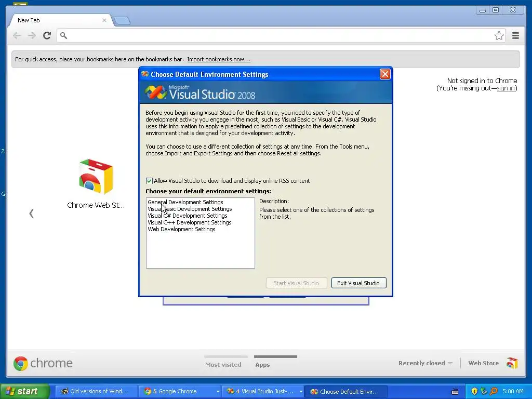This screenshot has height=399, width=532.
Task: Click the New Tab tab title
Action: click(29, 20)
